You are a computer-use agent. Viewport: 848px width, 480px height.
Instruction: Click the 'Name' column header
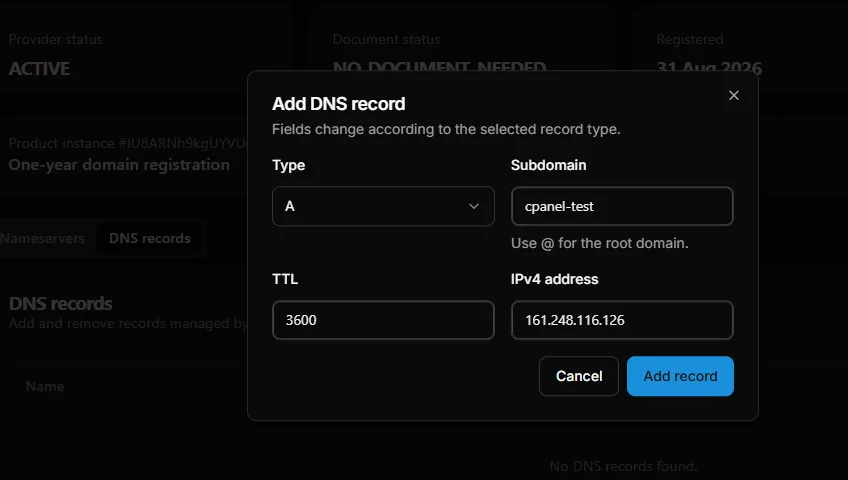point(45,386)
